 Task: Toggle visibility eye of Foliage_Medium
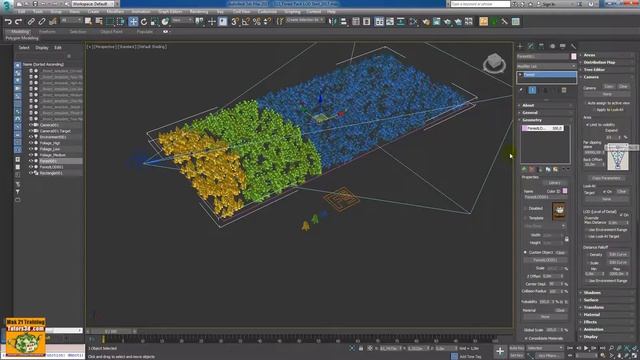[31, 155]
